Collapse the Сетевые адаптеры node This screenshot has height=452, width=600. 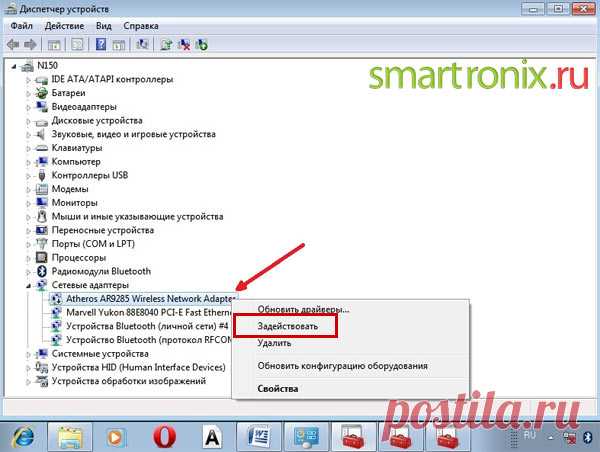(x=29, y=286)
